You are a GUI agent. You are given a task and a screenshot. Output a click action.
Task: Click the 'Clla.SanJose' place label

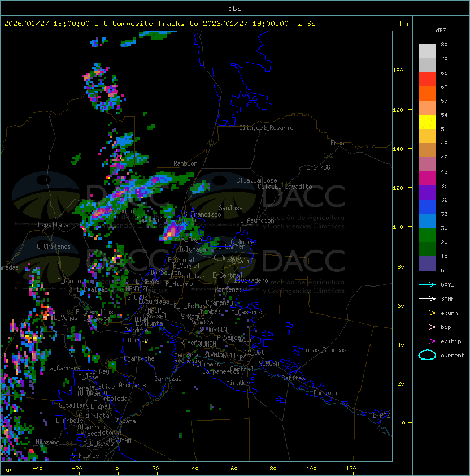point(256,180)
